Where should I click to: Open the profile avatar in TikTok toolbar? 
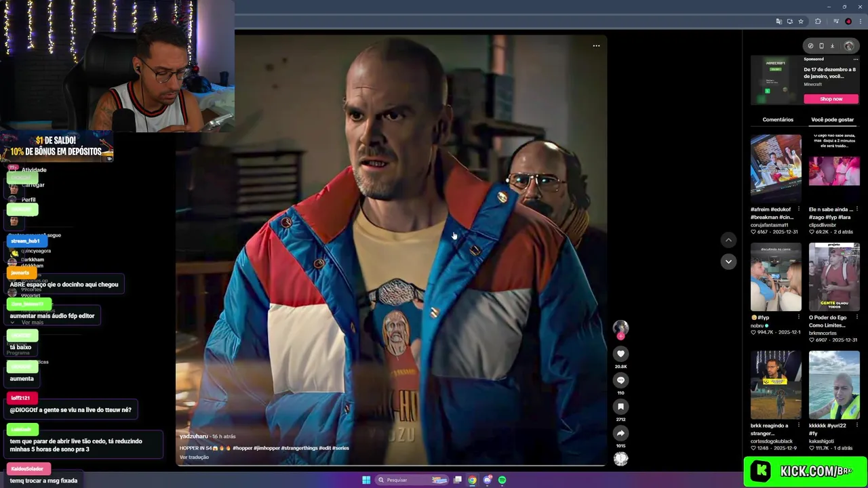(x=849, y=46)
